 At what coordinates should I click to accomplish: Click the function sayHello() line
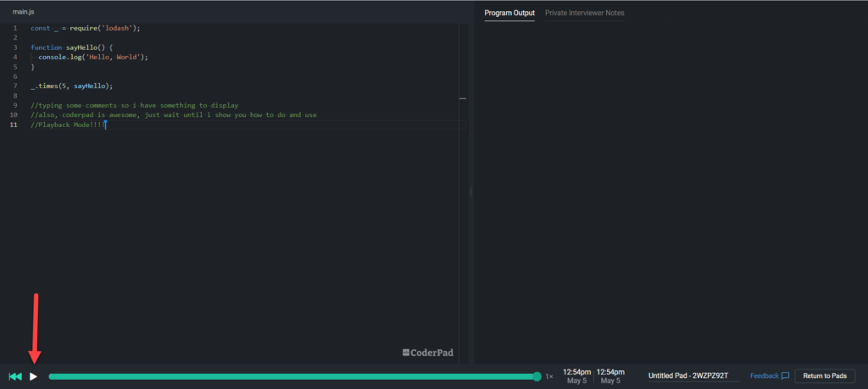coord(72,47)
